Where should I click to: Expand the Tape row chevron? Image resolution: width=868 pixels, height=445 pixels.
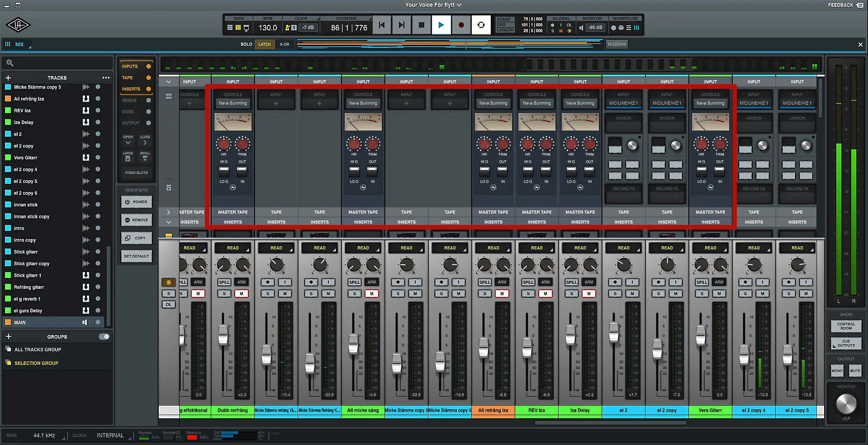[168, 212]
